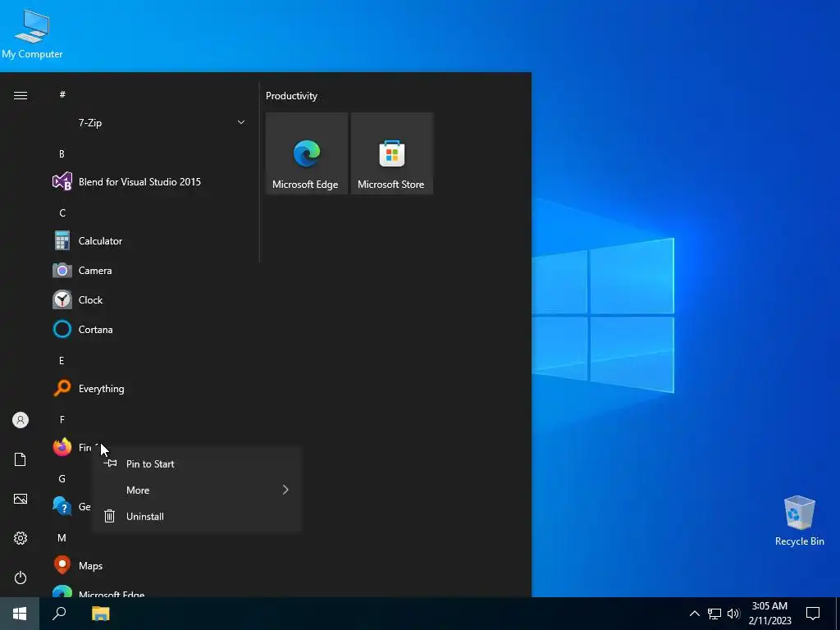Open the taskbar clock and date

pos(769,614)
